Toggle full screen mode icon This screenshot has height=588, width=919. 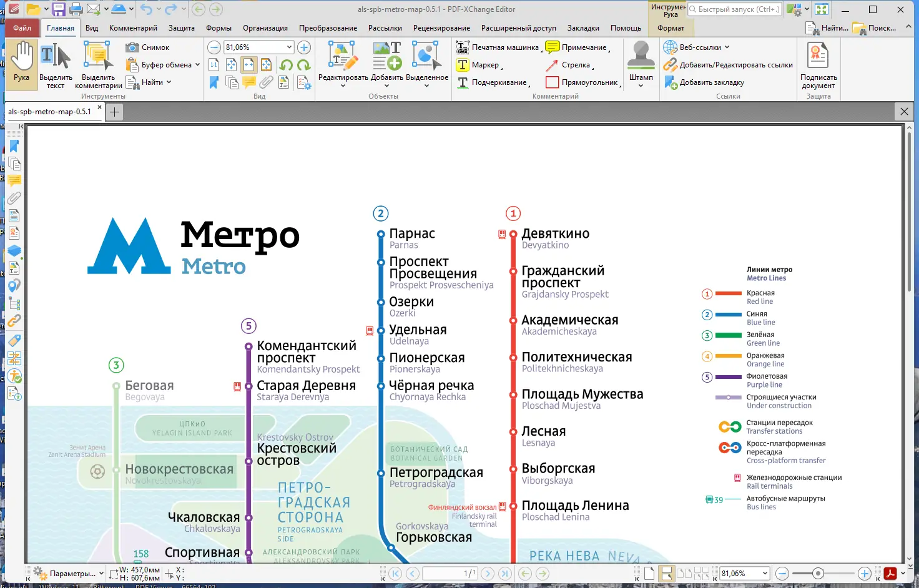coord(822,9)
